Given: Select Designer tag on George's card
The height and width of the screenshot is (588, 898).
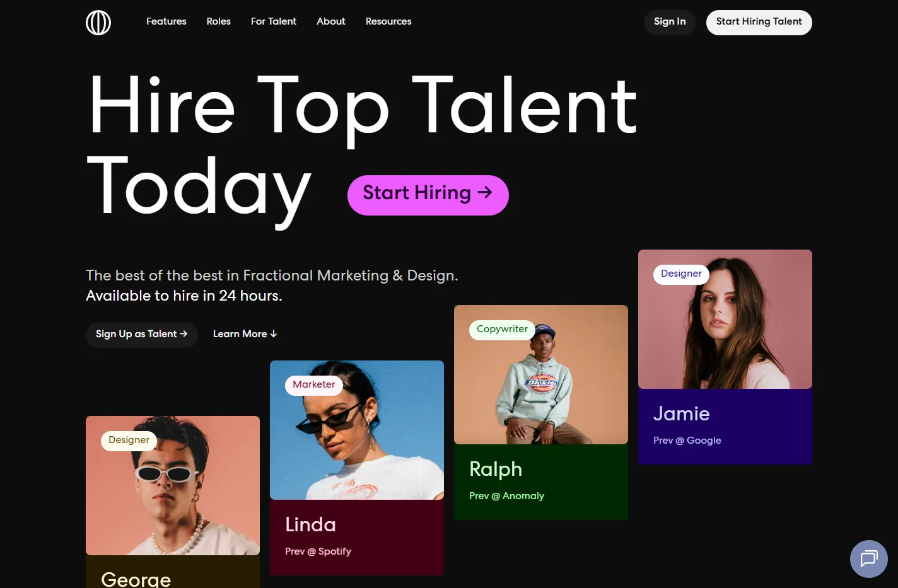Looking at the screenshot, I should click(x=129, y=441).
